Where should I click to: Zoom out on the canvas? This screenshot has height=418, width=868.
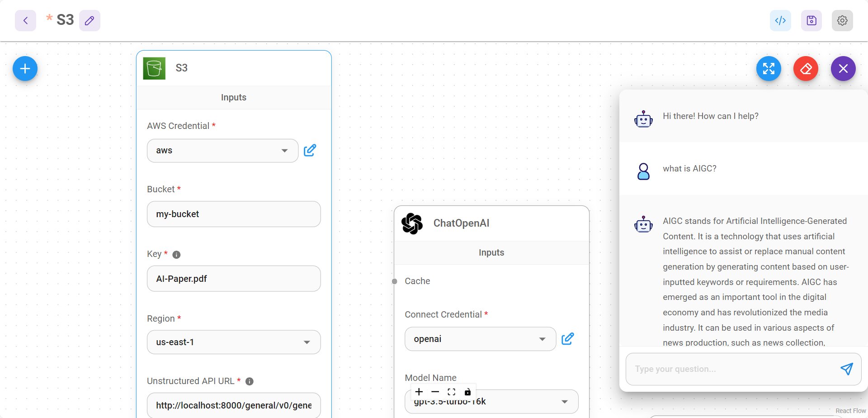tap(435, 392)
